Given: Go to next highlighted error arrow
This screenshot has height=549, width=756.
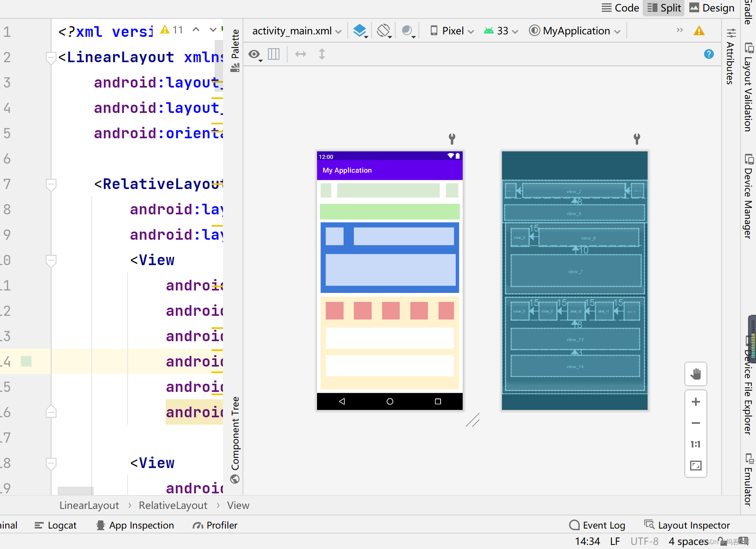Looking at the screenshot, I should click(x=213, y=29).
